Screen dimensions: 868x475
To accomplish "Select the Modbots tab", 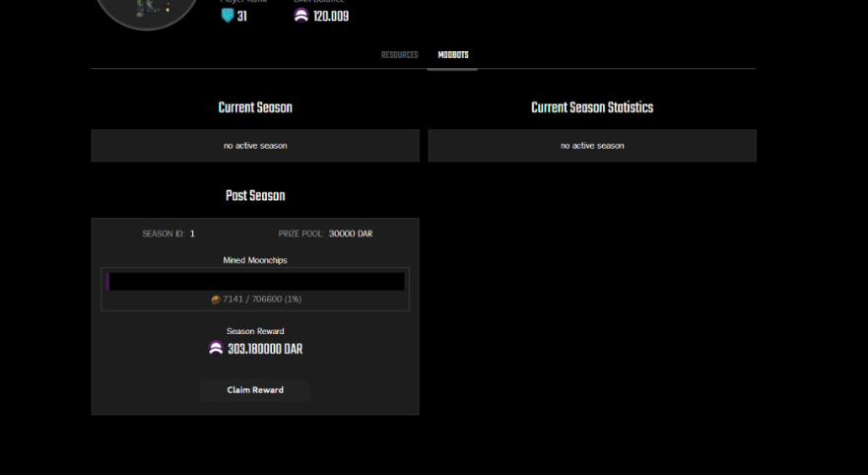I will pos(453,55).
